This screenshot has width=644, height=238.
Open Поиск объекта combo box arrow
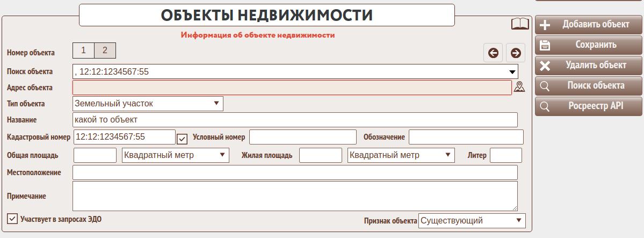512,71
